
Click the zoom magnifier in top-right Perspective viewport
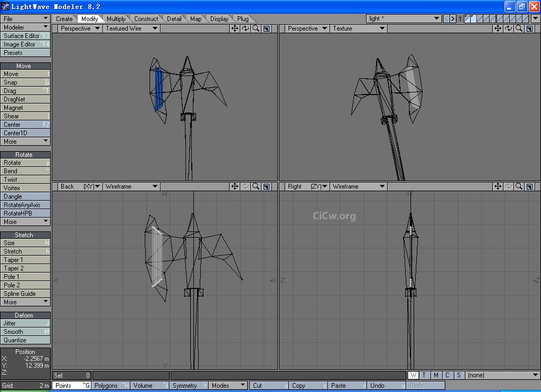pos(519,29)
